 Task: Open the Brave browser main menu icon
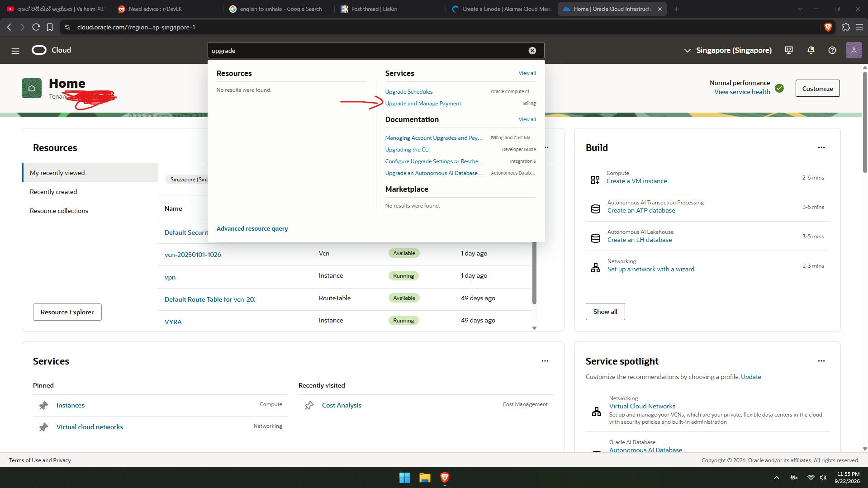pyautogui.click(x=859, y=27)
